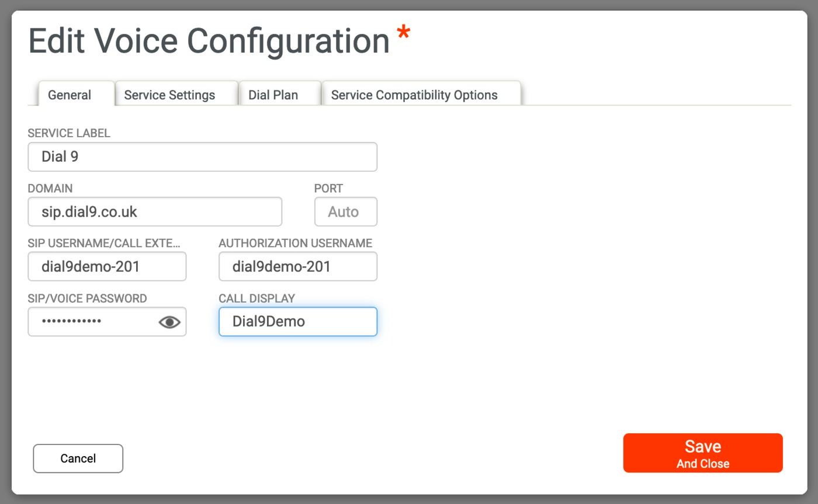The height and width of the screenshot is (504, 818).
Task: Click the AUTHORIZATION USERNAME label
Action: [296, 243]
